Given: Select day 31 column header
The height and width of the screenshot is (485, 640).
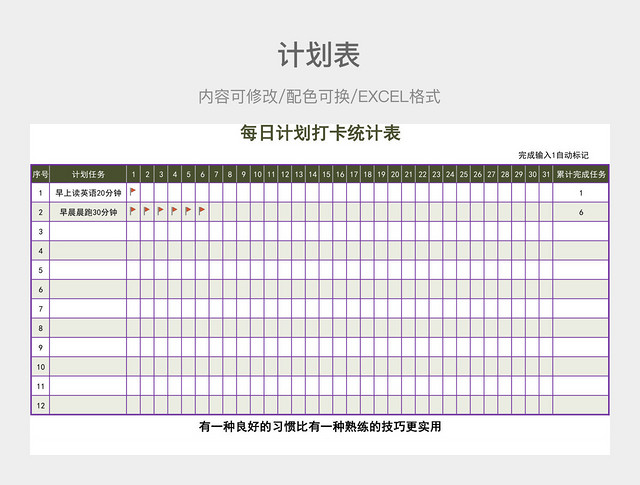Looking at the screenshot, I should click(546, 174).
